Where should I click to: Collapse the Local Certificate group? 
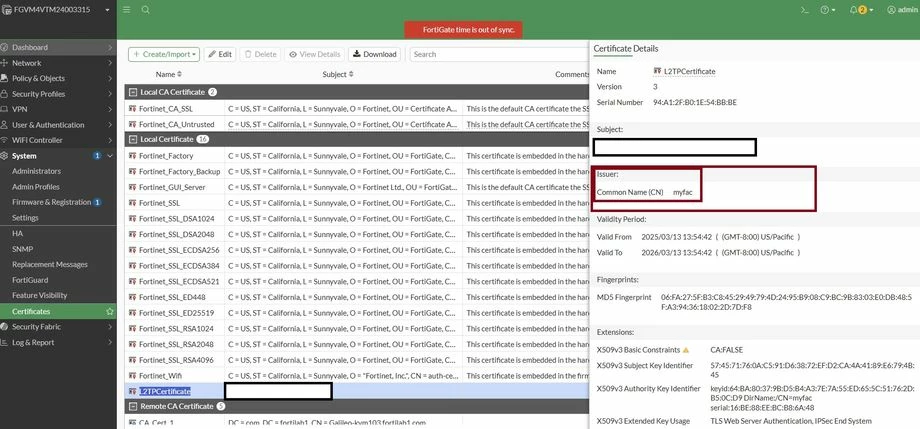(133, 140)
